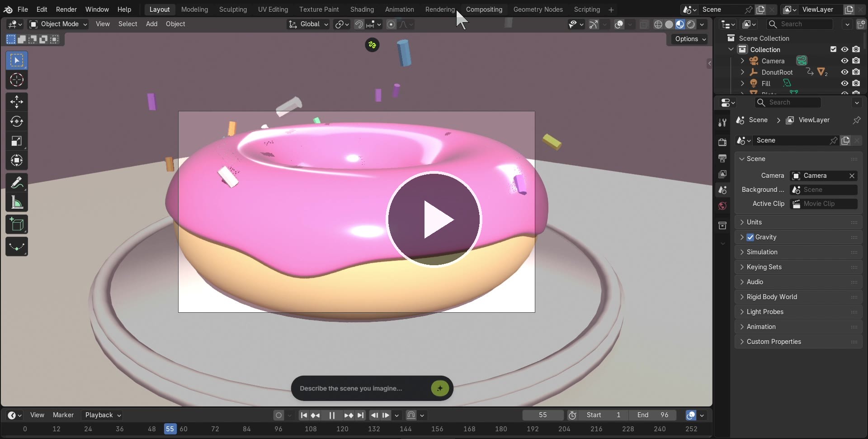Open the Tool properties tab
The height and width of the screenshot is (439, 868).
coord(722,123)
